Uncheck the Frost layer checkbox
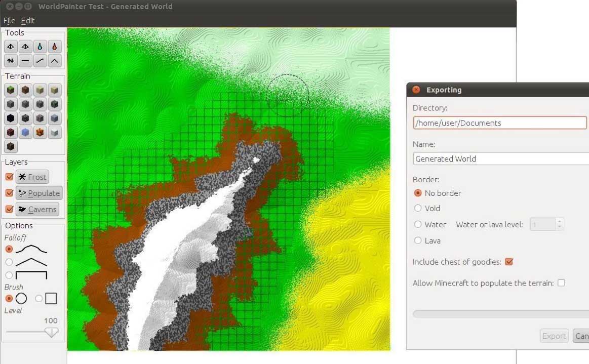 [x=10, y=177]
